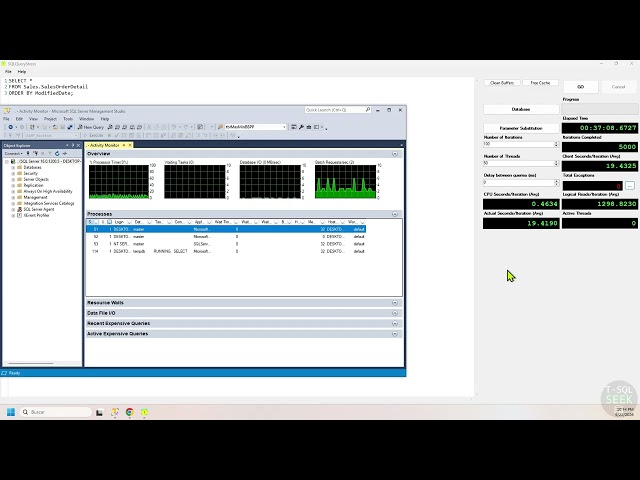The height and width of the screenshot is (480, 640).
Task: Click the Connect dropdown in Object Explorer
Action: (13, 153)
